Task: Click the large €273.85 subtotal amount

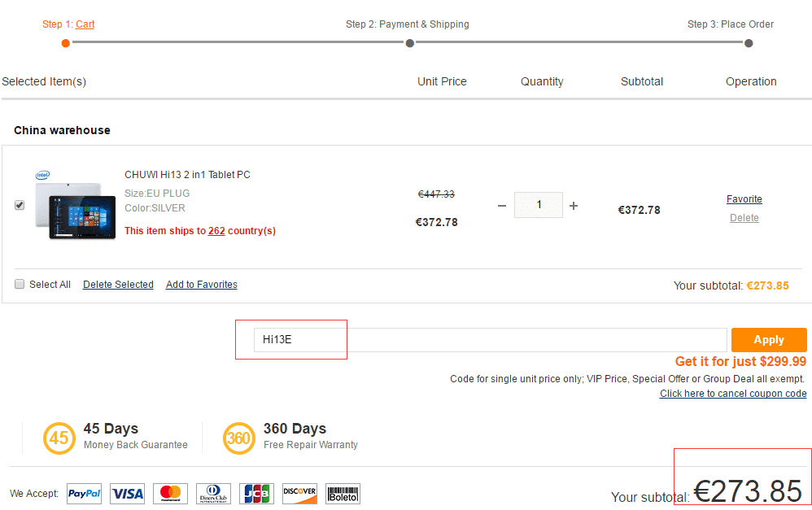Action: click(x=747, y=490)
